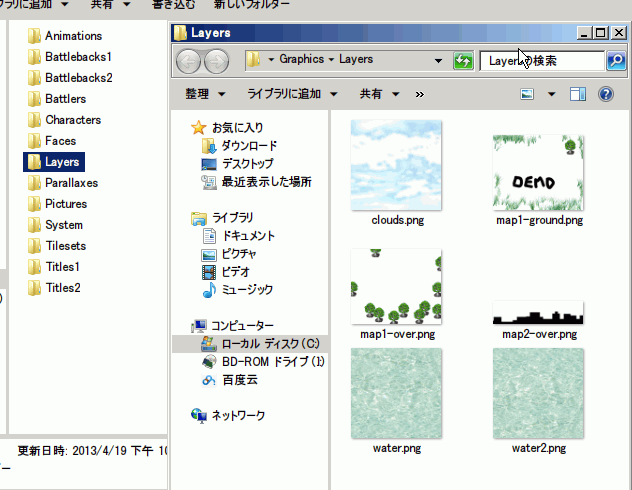This screenshot has height=490, width=632.
Task: Open the Tilesets folder
Action: [57, 246]
